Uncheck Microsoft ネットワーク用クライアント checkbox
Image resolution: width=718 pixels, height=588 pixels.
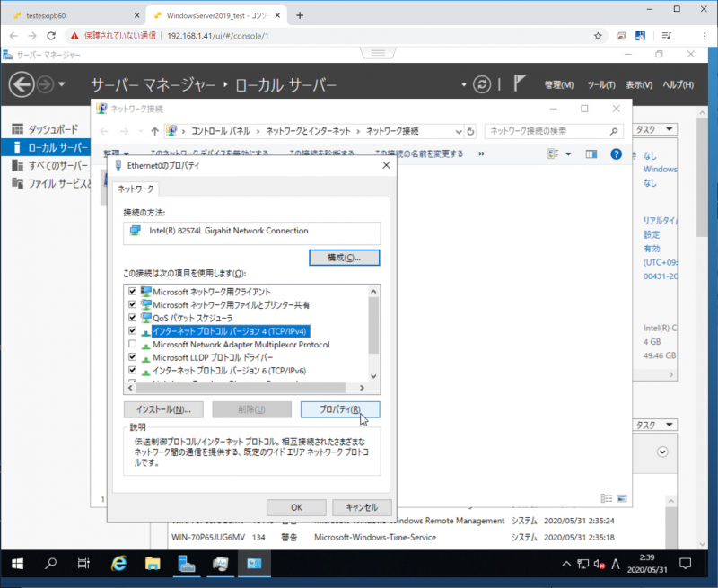pos(132,291)
